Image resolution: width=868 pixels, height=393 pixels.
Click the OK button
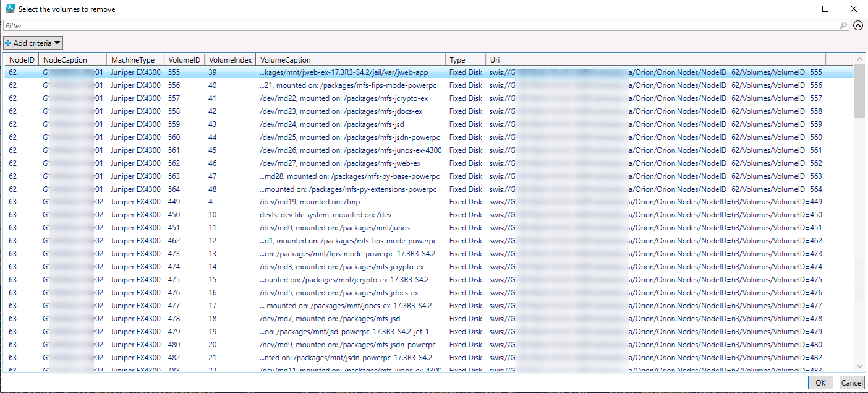click(x=820, y=382)
